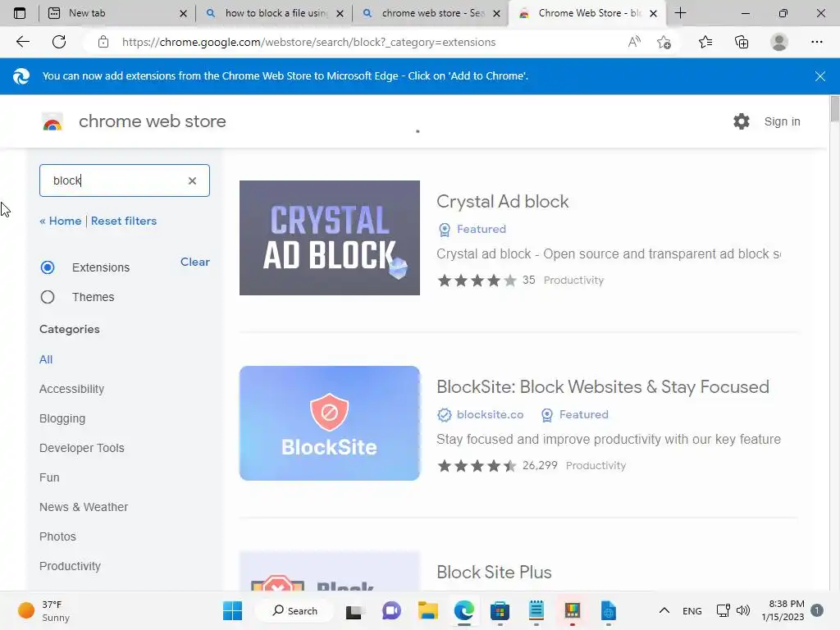
Task: Click the page vertical scrollbar thumb
Action: coord(834,109)
